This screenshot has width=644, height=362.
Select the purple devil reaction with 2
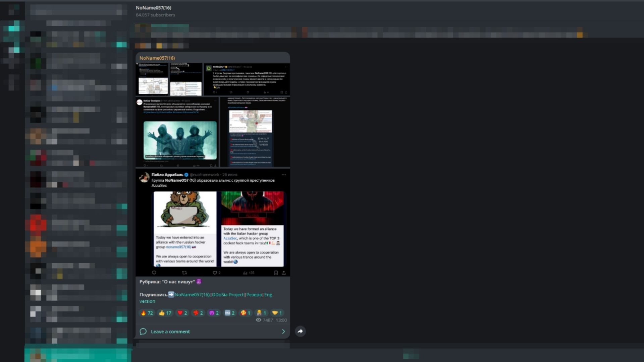point(214,313)
